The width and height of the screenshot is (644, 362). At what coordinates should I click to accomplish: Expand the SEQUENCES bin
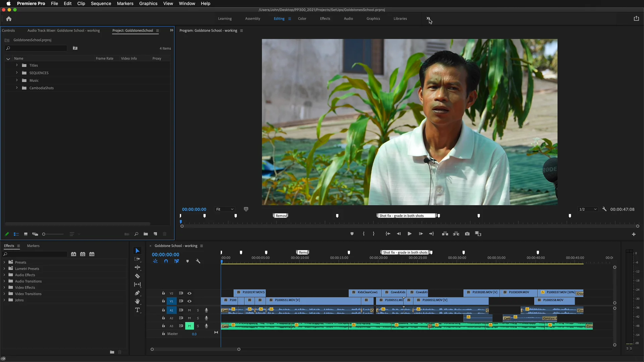pyautogui.click(x=17, y=73)
